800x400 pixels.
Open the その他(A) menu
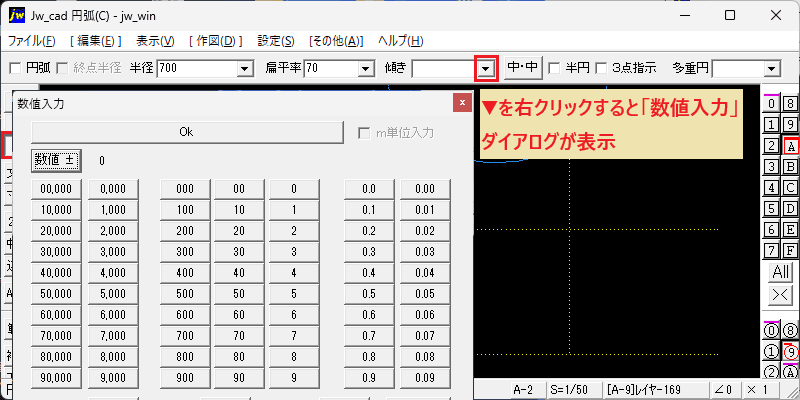[x=336, y=41]
